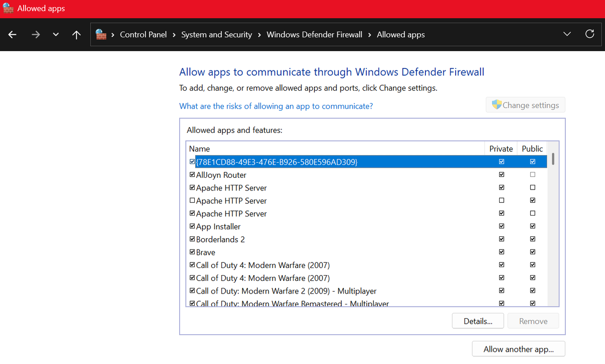Click the Remove button
The height and width of the screenshot is (364, 605).
click(533, 321)
